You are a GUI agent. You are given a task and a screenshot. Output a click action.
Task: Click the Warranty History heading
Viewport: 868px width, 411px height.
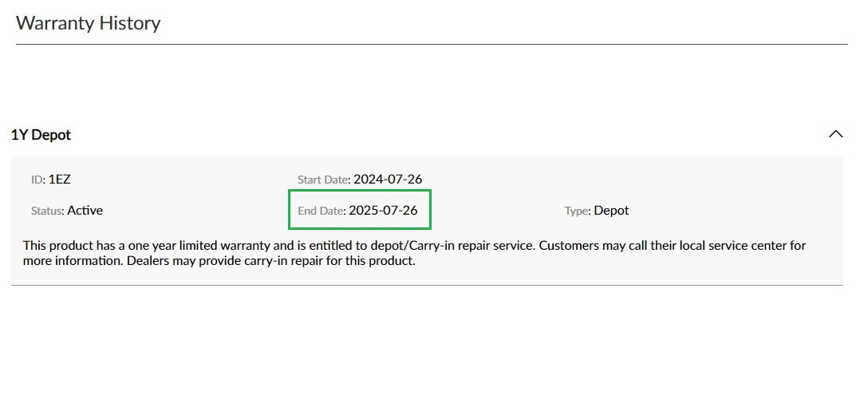(x=88, y=23)
